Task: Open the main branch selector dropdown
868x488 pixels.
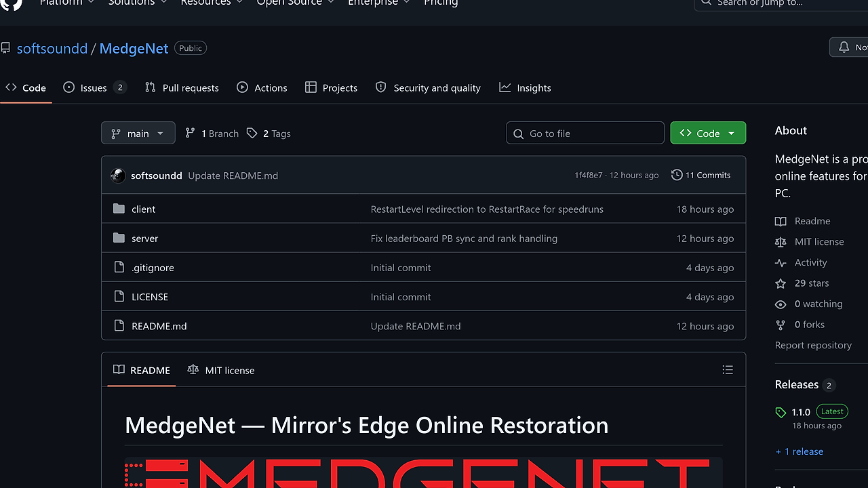Action: (138, 133)
